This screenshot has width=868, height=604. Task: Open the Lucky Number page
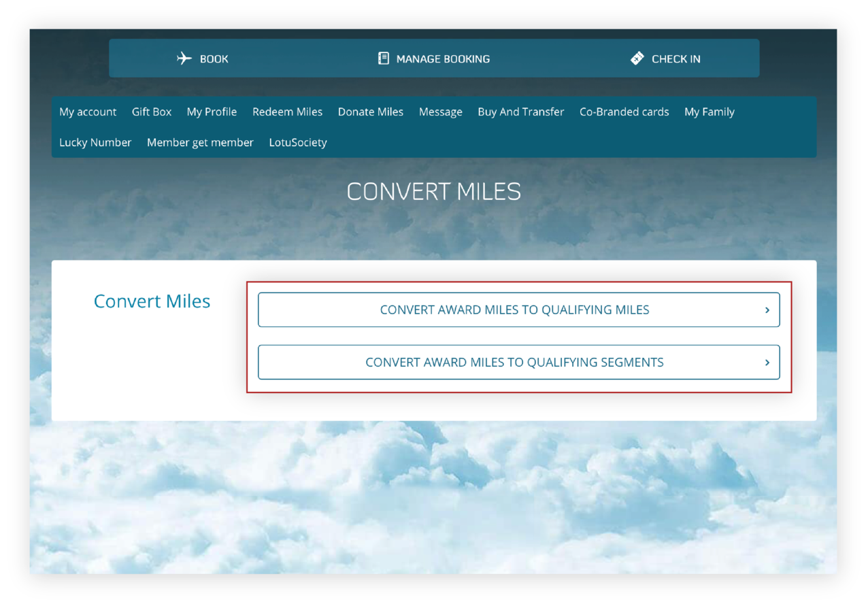(95, 142)
